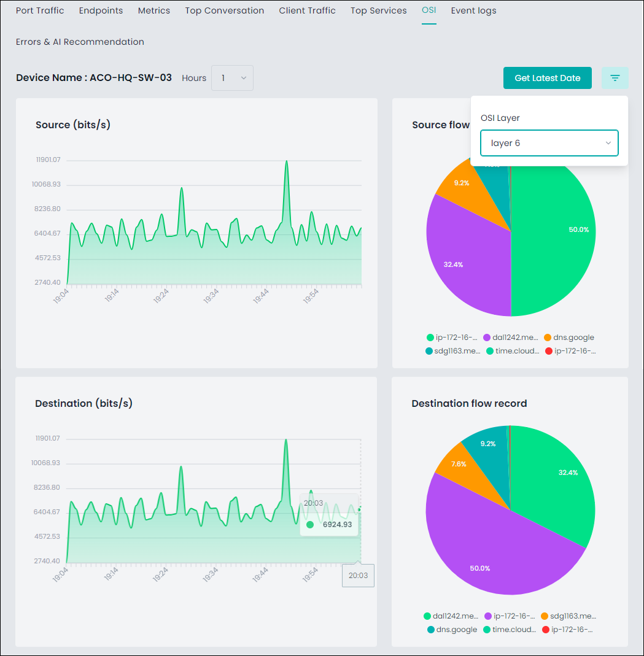644x656 pixels.
Task: Toggle time.cloud legend in Destination flow record
Action: pyautogui.click(x=510, y=630)
